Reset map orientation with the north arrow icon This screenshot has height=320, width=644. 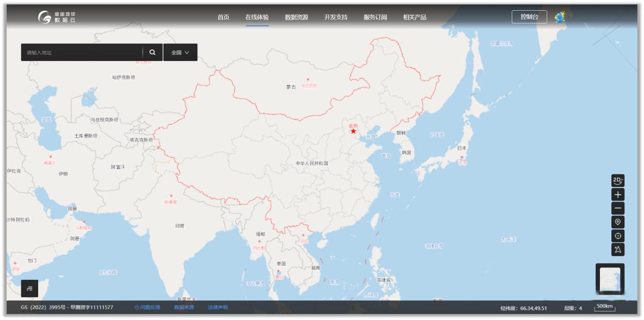(x=618, y=250)
